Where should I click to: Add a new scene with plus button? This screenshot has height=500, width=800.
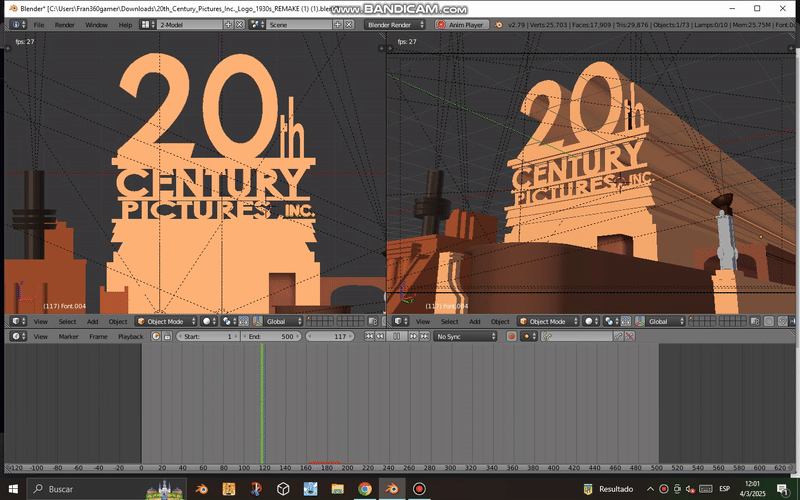coord(337,24)
